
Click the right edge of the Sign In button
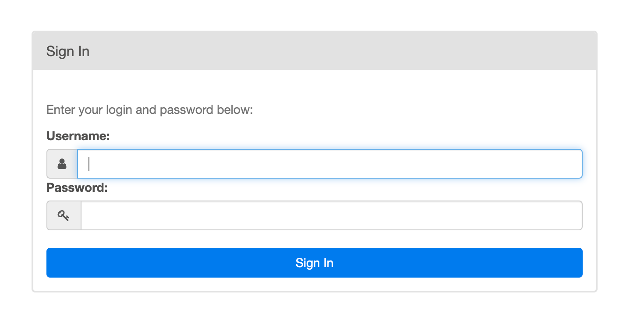(x=578, y=263)
